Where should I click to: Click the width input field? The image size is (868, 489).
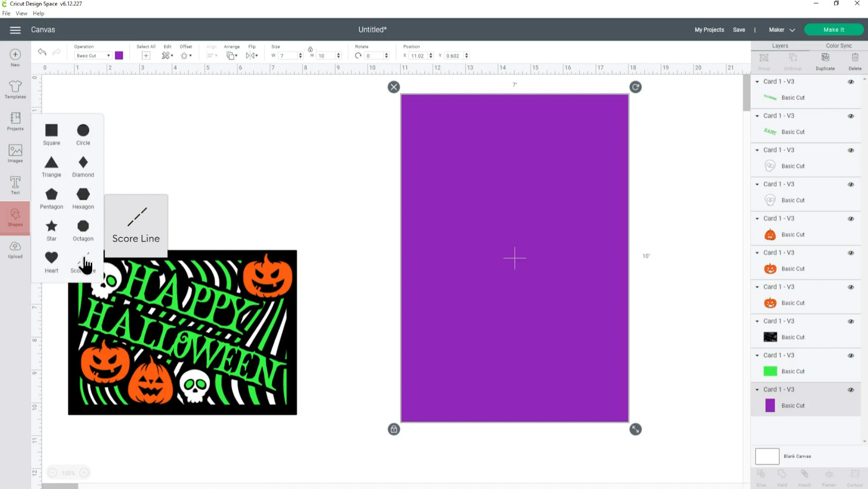click(289, 56)
